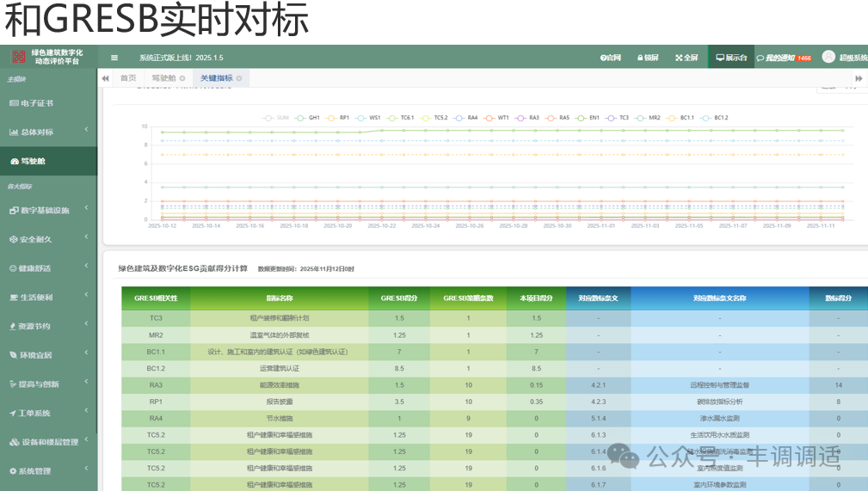Enter fullscreen with the 全屏 icon
This screenshot has height=491, width=868.
686,58
